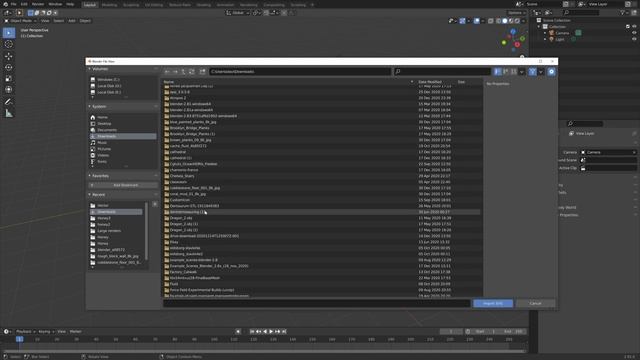This screenshot has width=640, height=360.
Task: Activate the Select Box tool
Action: pos(9,33)
